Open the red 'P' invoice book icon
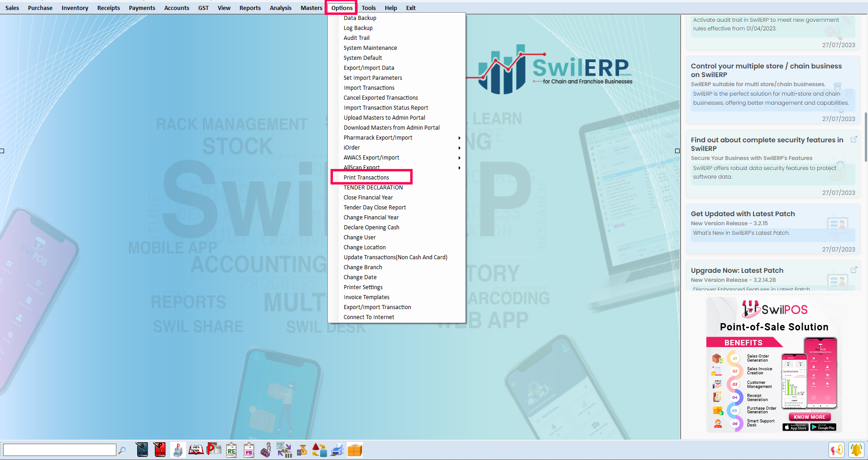 (x=159, y=450)
